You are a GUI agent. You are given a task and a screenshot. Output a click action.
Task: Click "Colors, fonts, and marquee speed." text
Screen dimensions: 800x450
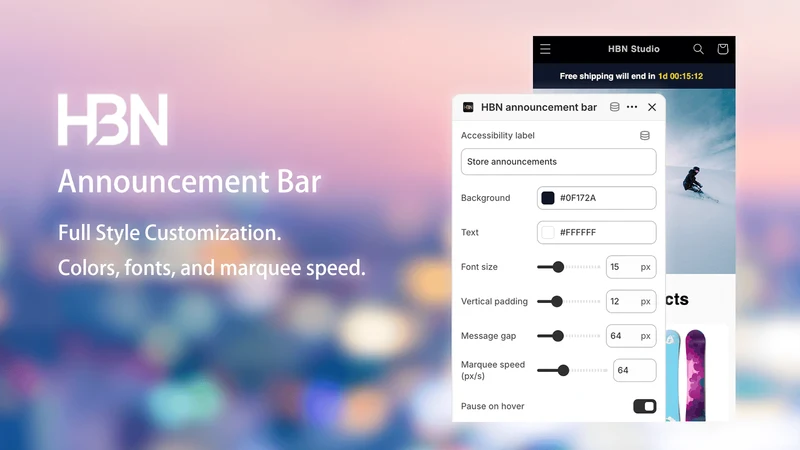211,268
